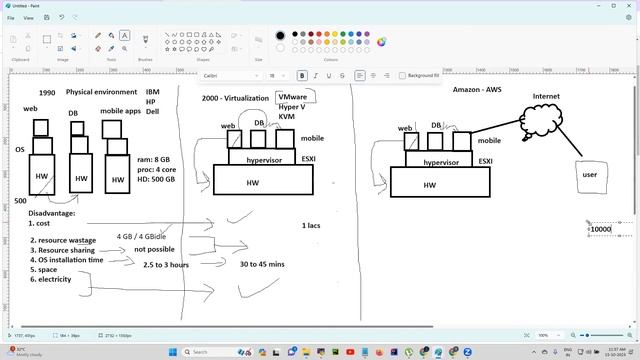Pick the green colour from the palette

[343, 34]
